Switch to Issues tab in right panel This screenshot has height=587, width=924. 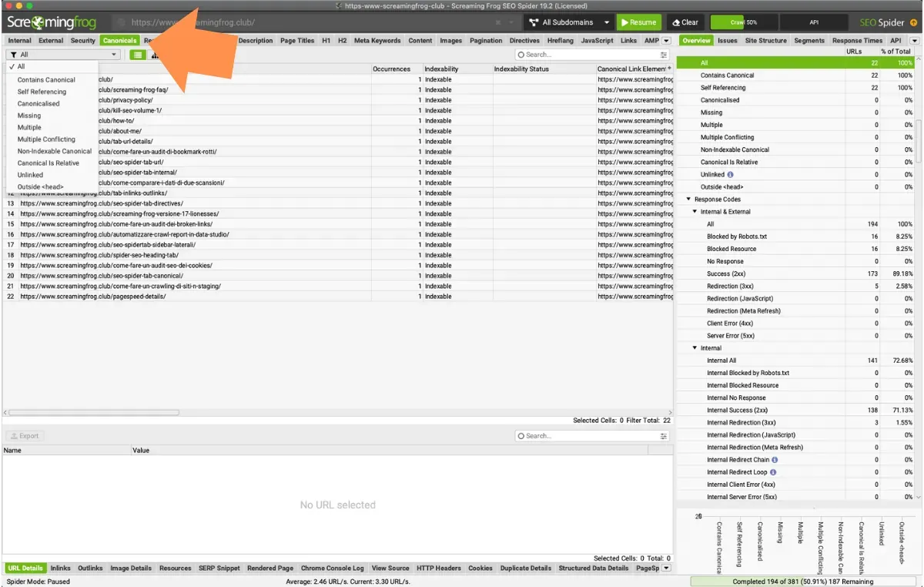tap(728, 41)
